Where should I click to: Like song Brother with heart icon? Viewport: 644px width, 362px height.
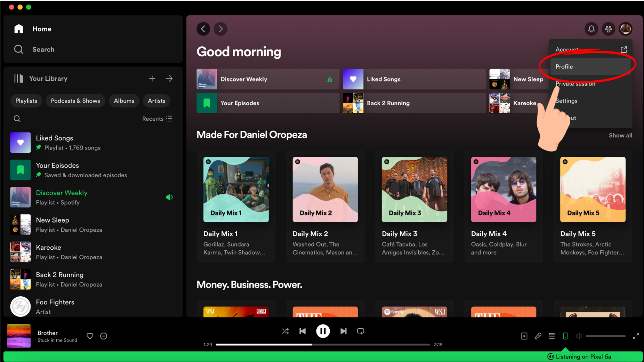tap(90, 336)
